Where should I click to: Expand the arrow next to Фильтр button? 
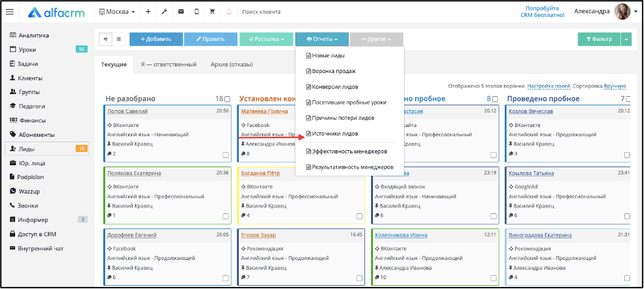click(x=626, y=39)
